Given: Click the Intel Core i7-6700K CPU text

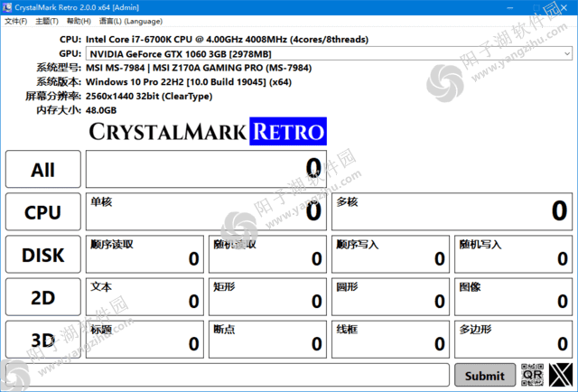Looking at the screenshot, I should point(227,40).
